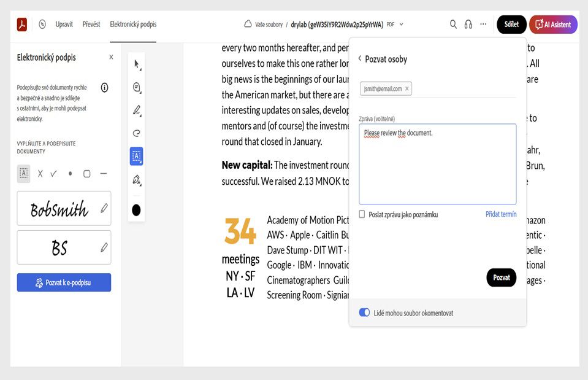Viewport: 588px width, 380px height.
Task: Select the checkmark fill symbol
Action: [54, 174]
